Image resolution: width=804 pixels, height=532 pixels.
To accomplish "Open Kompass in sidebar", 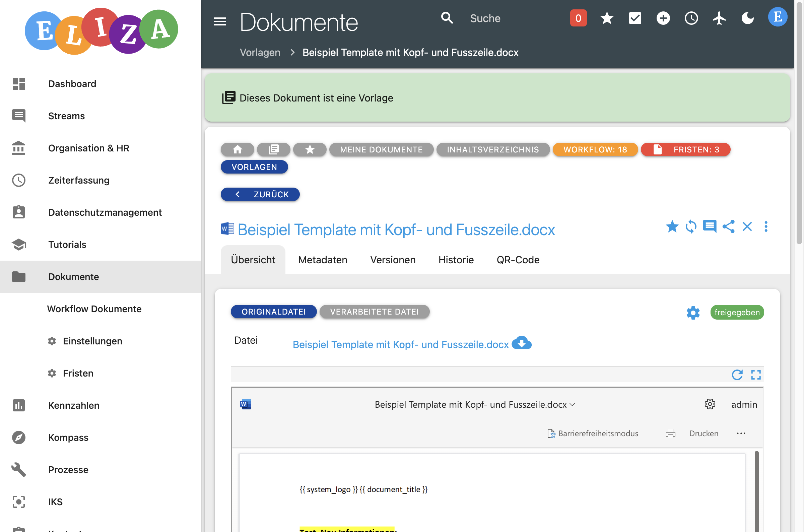I will coord(100,438).
